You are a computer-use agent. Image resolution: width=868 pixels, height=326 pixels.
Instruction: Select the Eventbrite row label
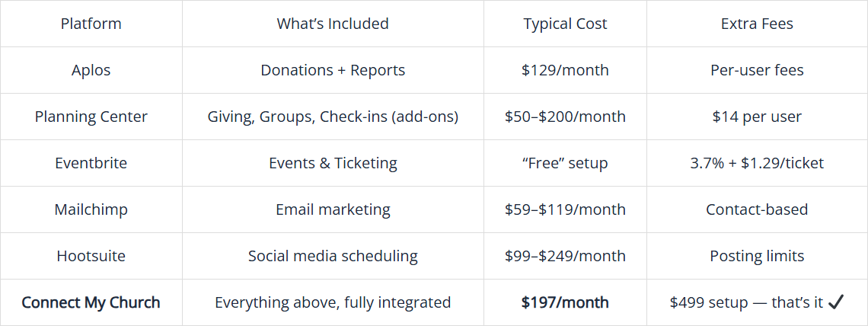tap(91, 163)
